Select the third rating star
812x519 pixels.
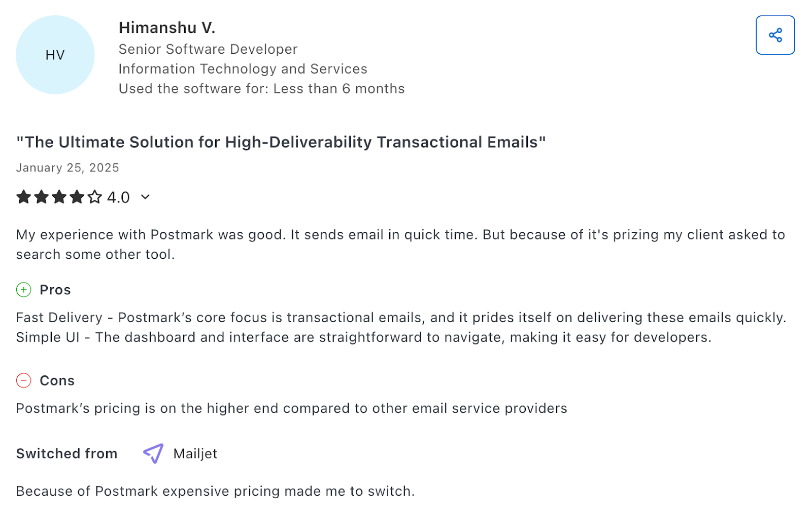point(59,197)
